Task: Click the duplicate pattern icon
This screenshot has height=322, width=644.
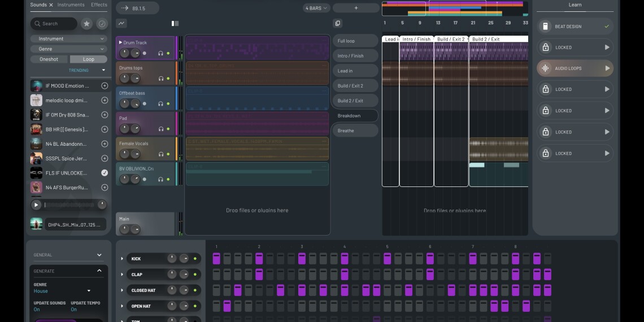Action: tap(338, 23)
